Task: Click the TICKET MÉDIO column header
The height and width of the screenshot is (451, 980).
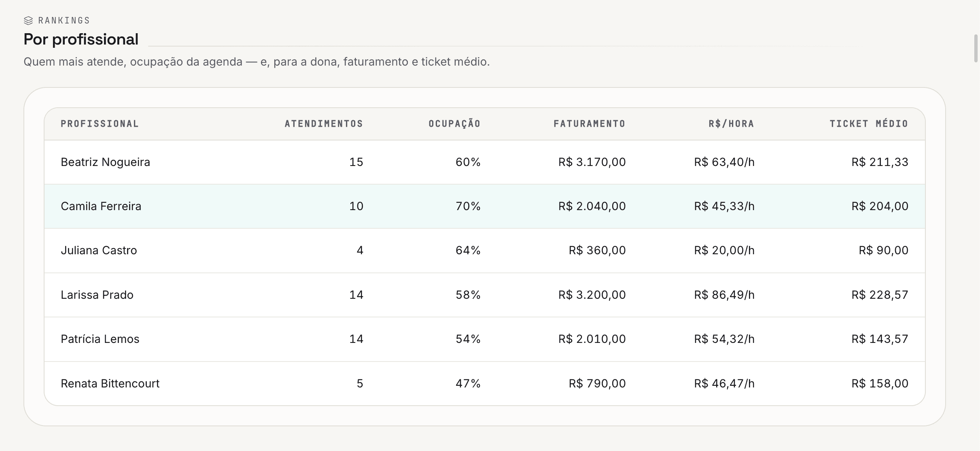Action: [869, 124]
